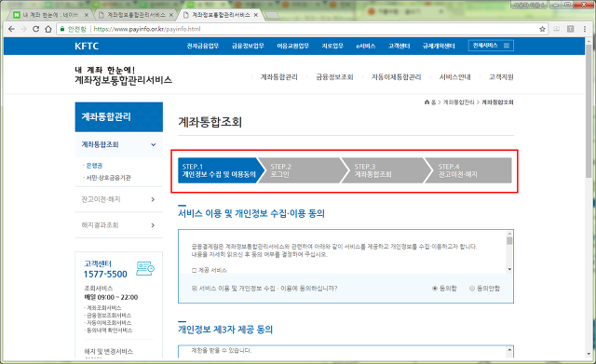596x364 pixels.
Task: Click the 계좌조회서비스 list entry
Action: 103,308
